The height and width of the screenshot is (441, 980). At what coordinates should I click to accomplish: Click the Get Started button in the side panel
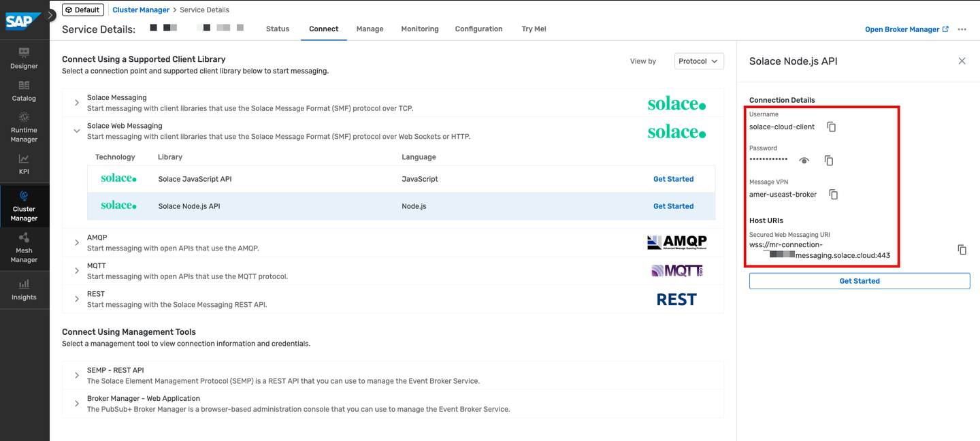coord(860,281)
